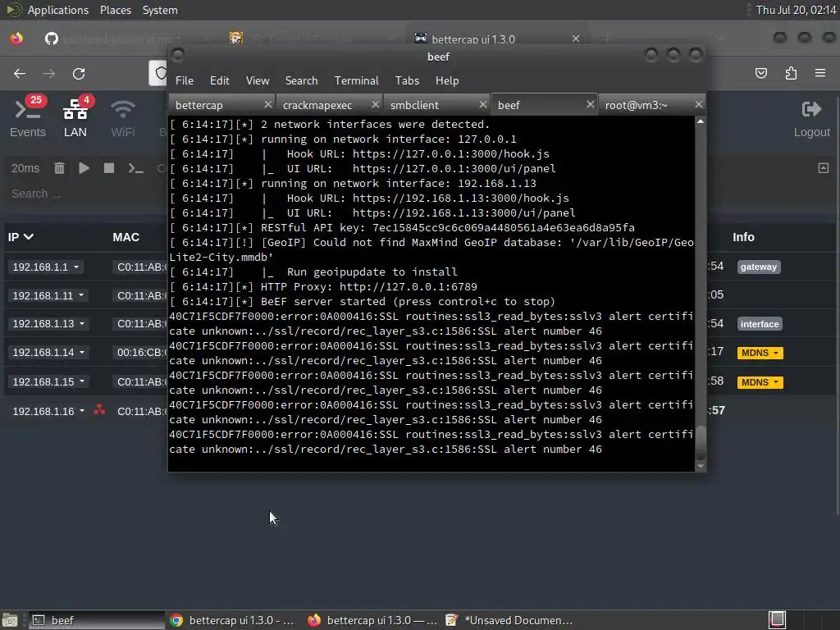Expand dropdown for 192.168.1.1
The image size is (840, 630).
click(76, 267)
